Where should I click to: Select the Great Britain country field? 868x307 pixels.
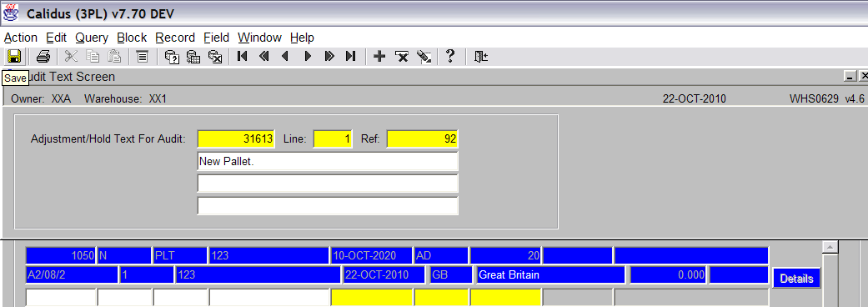pyautogui.click(x=550, y=274)
